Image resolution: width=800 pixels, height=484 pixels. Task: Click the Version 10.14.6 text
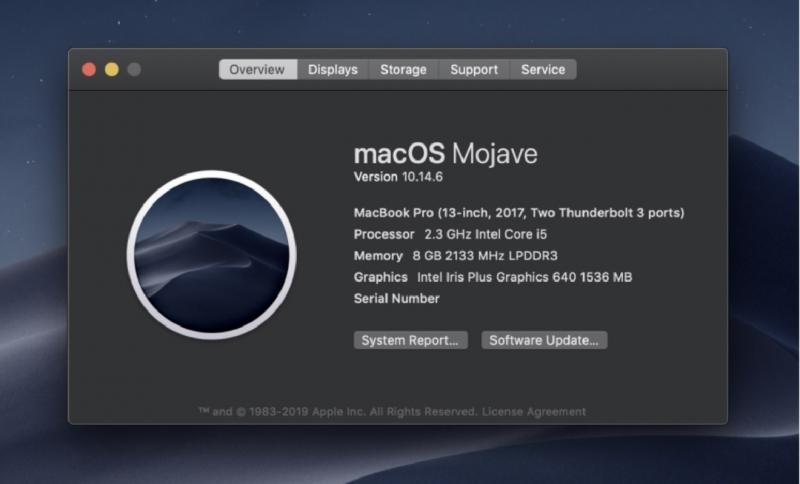click(398, 177)
